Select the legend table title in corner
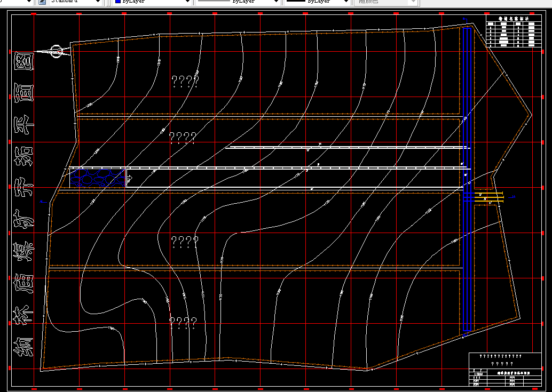The height and width of the screenshot is (392, 552). click(x=513, y=18)
